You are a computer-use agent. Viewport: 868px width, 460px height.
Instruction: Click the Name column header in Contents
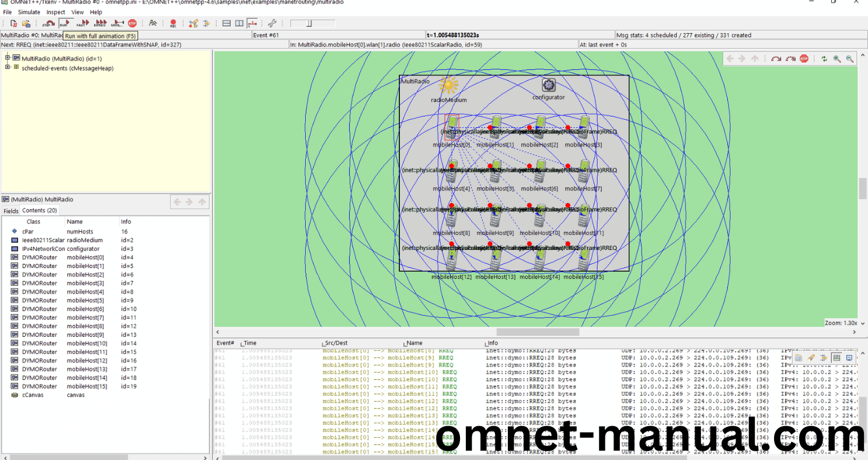pyautogui.click(x=75, y=222)
